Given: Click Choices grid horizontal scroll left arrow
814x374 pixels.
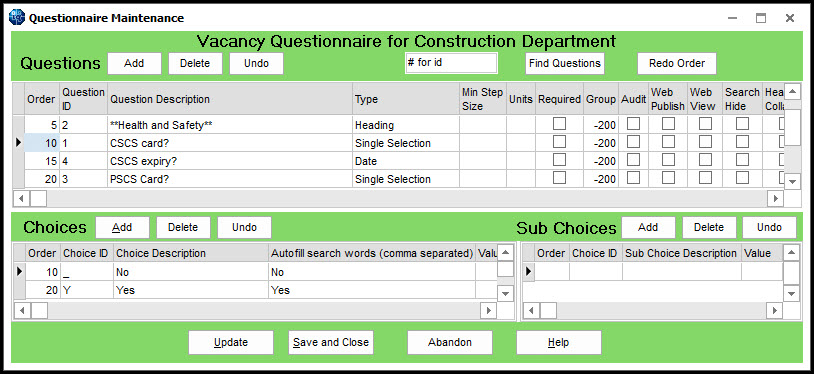Looking at the screenshot, I should 22,311.
